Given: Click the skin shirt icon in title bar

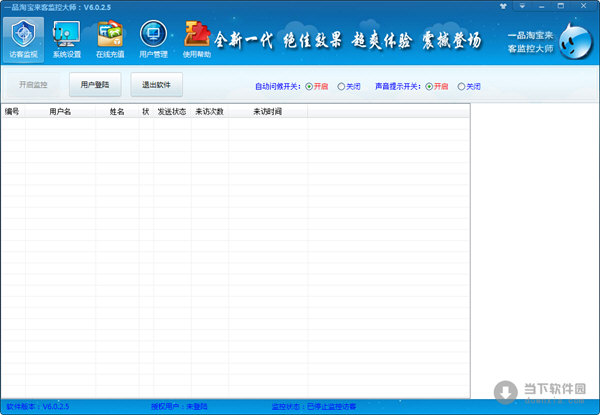Looking at the screenshot, I should (x=503, y=6).
